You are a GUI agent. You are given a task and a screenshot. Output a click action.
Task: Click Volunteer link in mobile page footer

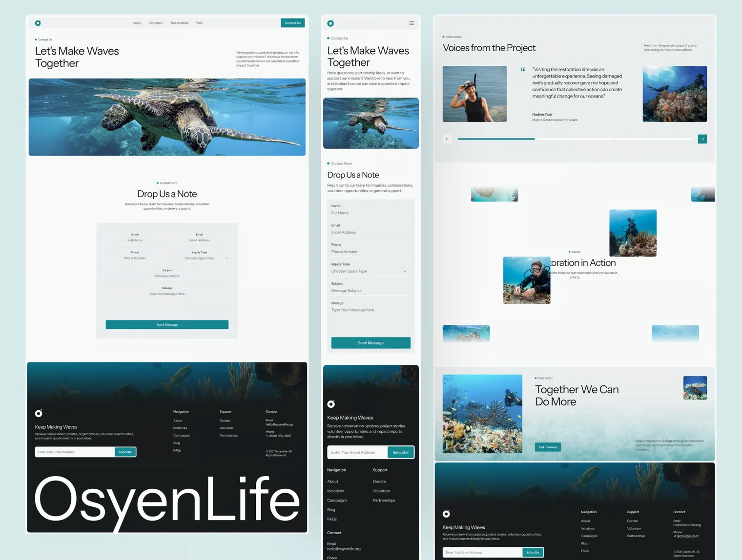click(381, 491)
